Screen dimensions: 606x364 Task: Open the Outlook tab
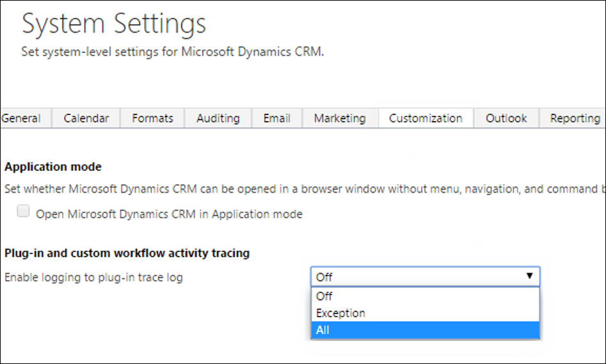point(506,118)
